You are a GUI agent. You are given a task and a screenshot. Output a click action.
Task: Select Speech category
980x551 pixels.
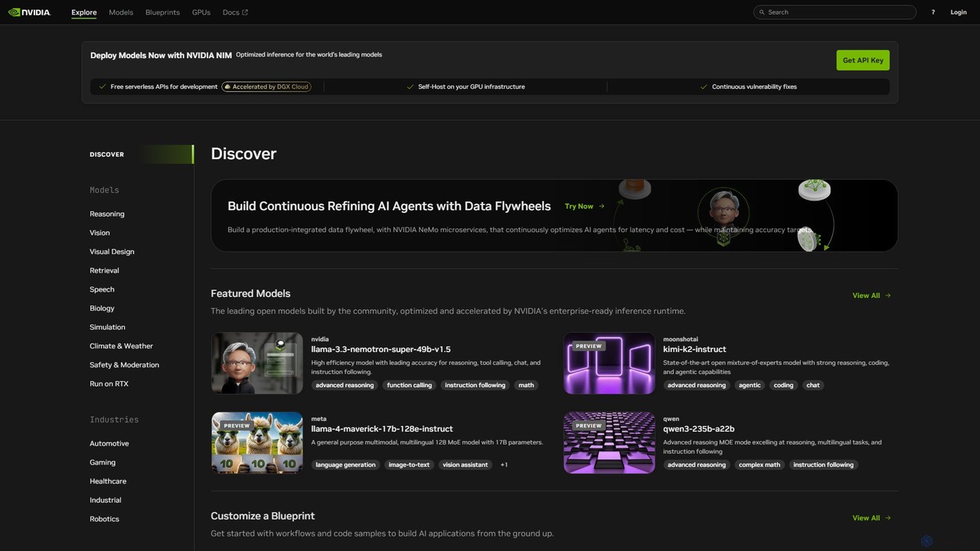tap(102, 289)
